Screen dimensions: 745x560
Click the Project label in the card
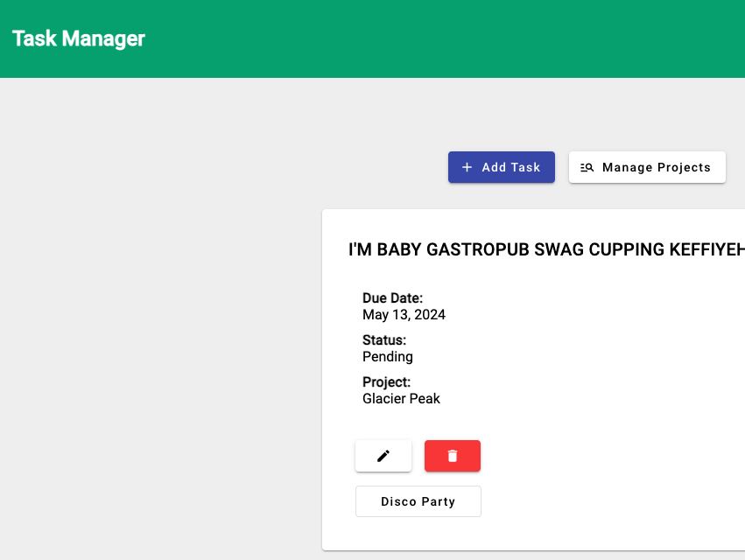click(x=386, y=381)
